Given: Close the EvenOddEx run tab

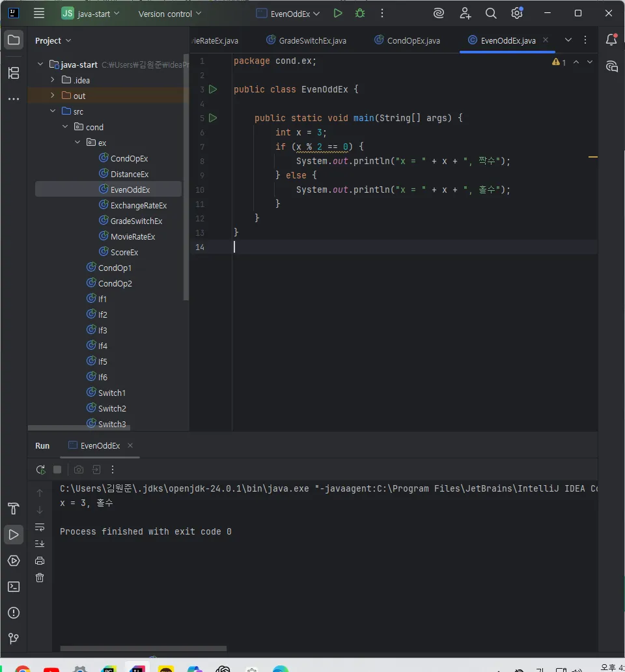Looking at the screenshot, I should click(130, 445).
